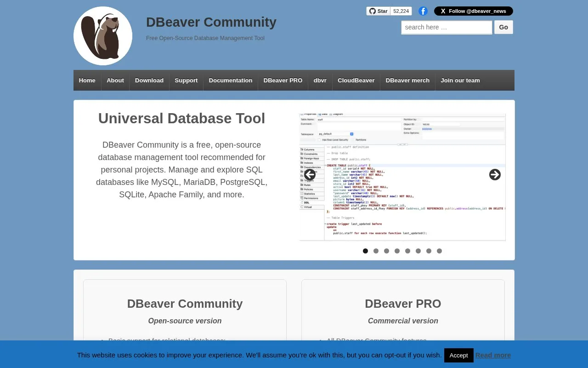Jump to the fifth slideshow dot
The height and width of the screenshot is (368, 588).
[x=407, y=251]
